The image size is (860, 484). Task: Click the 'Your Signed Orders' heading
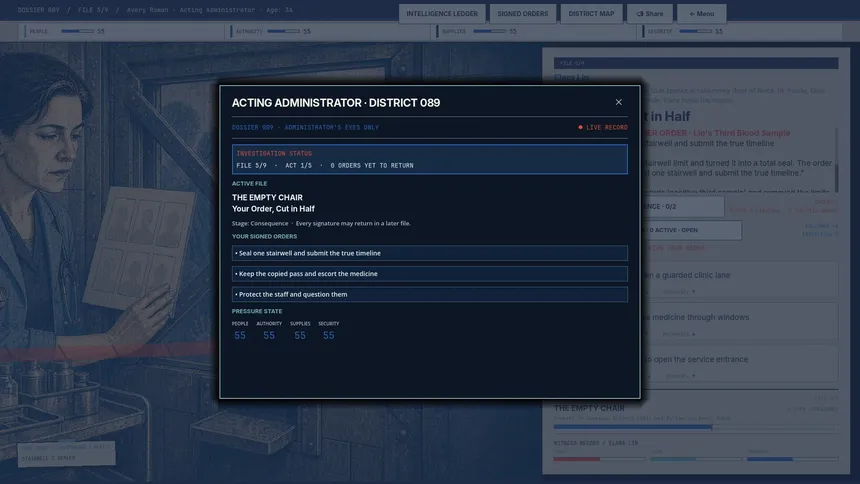tap(264, 237)
